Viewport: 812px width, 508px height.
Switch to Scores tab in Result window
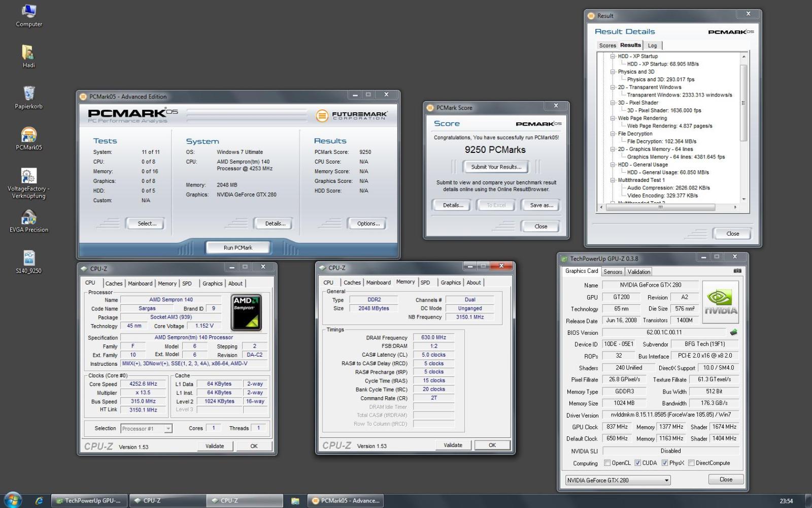607,46
